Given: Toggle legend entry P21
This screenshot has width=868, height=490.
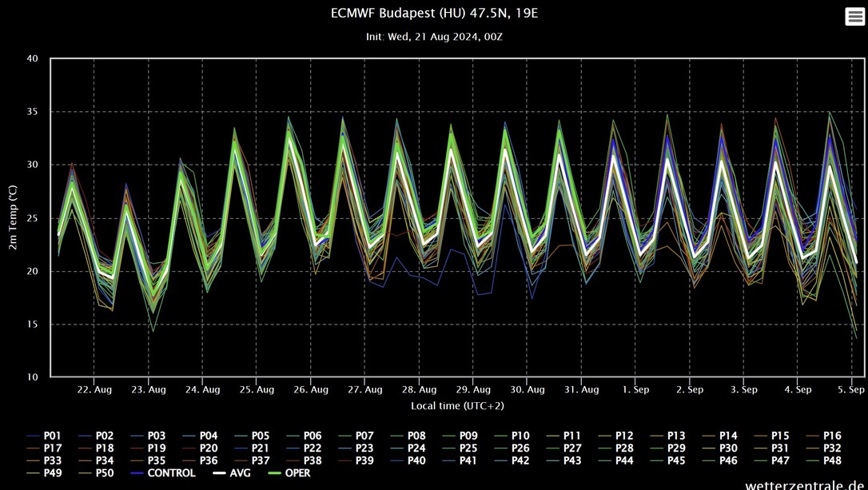Looking at the screenshot, I should (261, 448).
